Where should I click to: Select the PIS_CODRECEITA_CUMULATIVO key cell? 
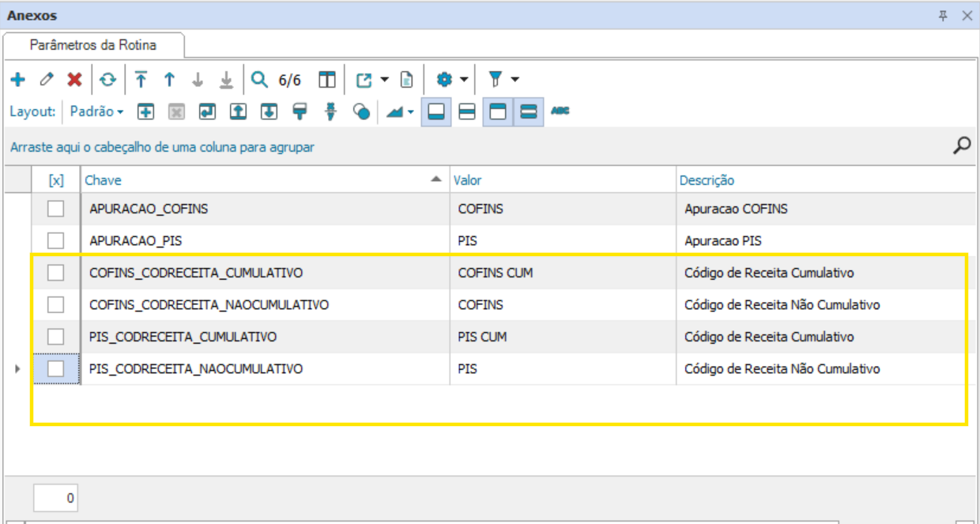tap(266, 337)
